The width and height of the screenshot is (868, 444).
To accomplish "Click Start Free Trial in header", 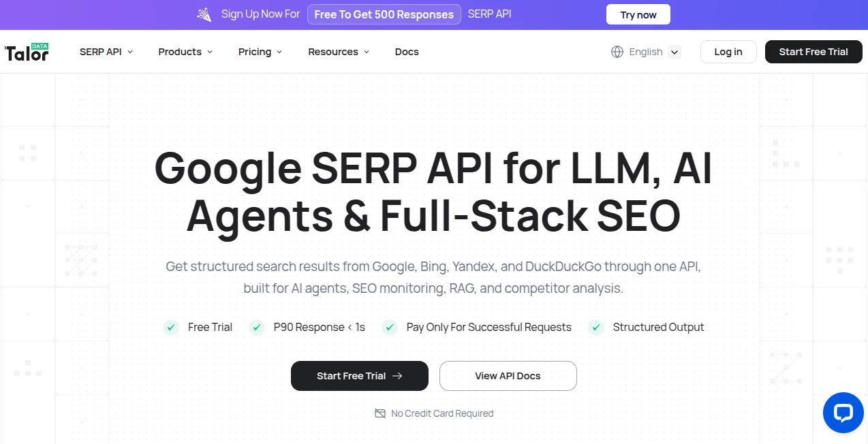I will coord(813,52).
